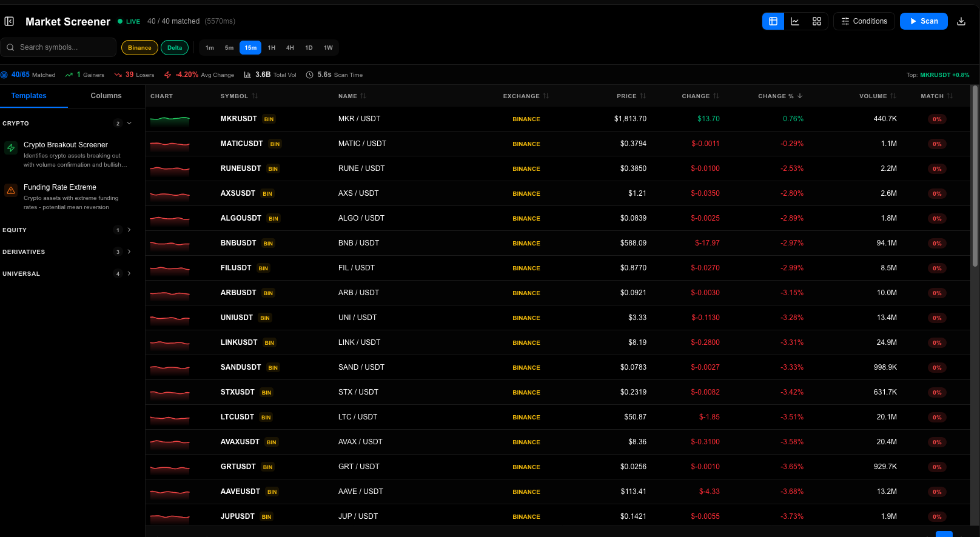The height and width of the screenshot is (537, 980).
Task: Click the STX / USDT name cell
Action: [x=358, y=392]
